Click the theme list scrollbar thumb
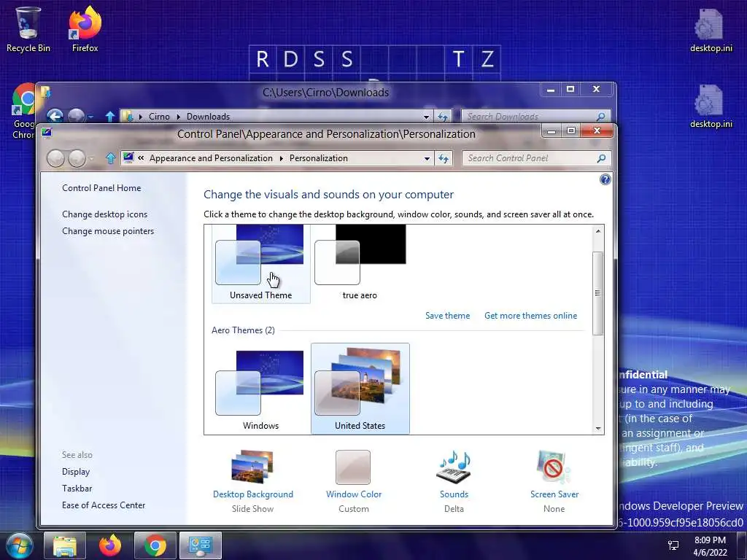 click(598, 292)
